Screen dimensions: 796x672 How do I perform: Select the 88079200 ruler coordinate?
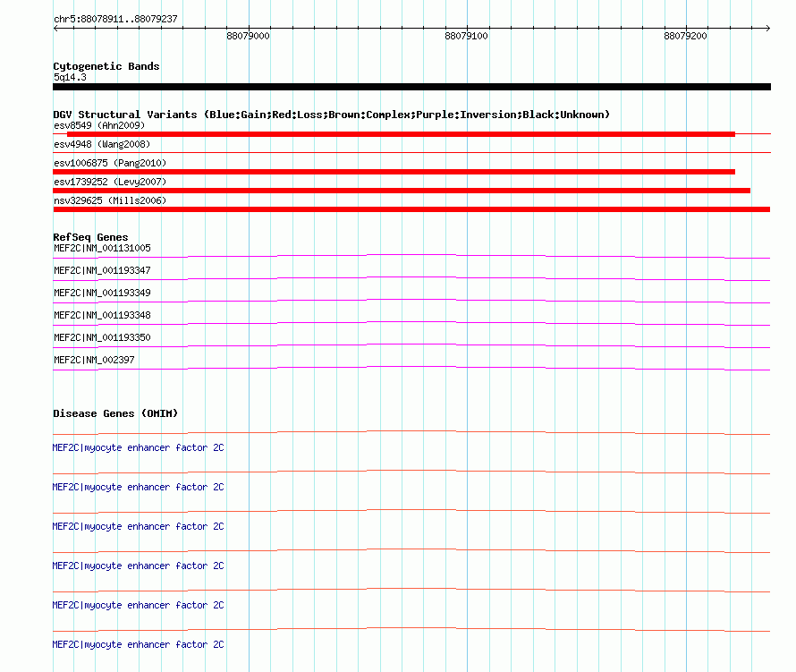tap(685, 36)
